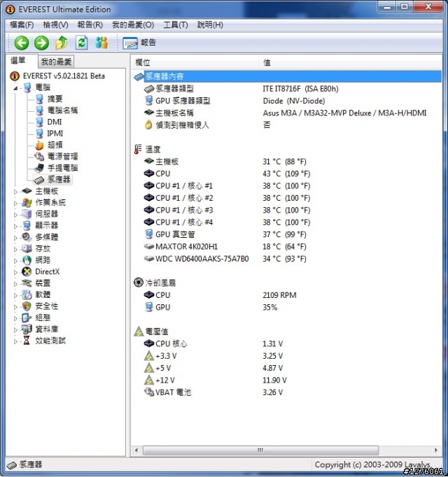
Task: Click the fan icon next to 冷卻風扇
Action: point(139,283)
